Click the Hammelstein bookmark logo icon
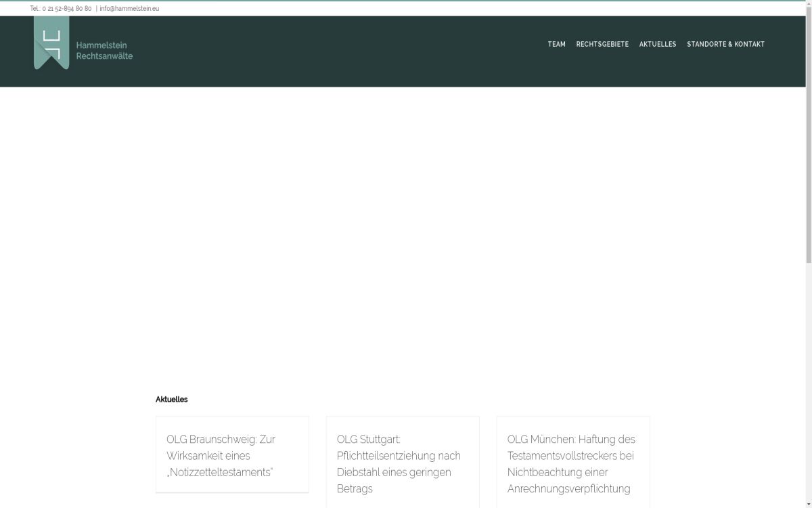This screenshot has height=508, width=812. click(50, 44)
